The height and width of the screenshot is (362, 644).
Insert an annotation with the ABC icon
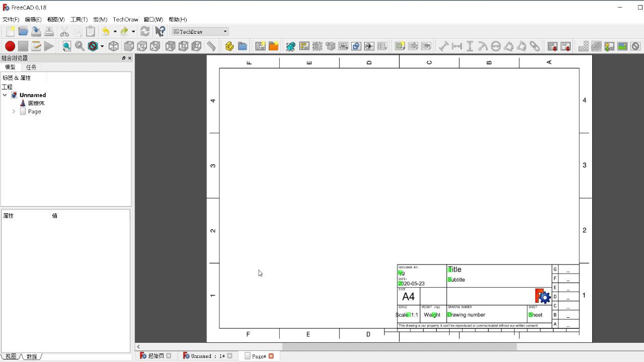(343, 46)
